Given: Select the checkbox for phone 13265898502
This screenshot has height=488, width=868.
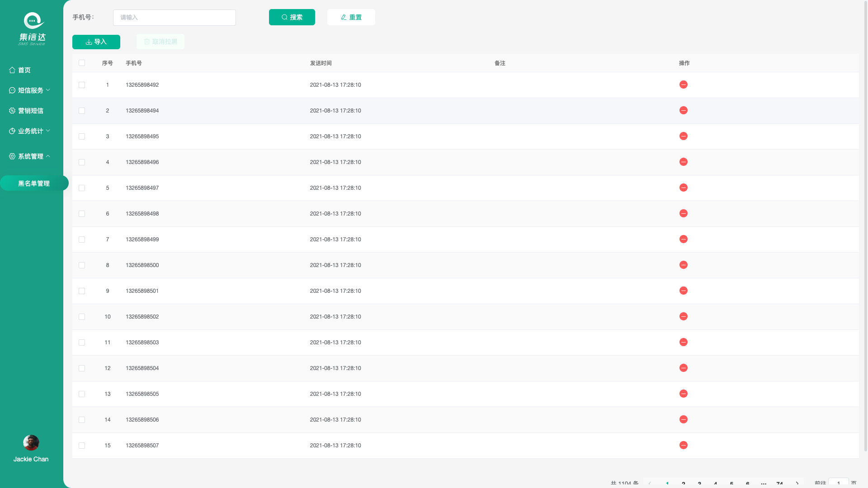Looking at the screenshot, I should tap(82, 317).
